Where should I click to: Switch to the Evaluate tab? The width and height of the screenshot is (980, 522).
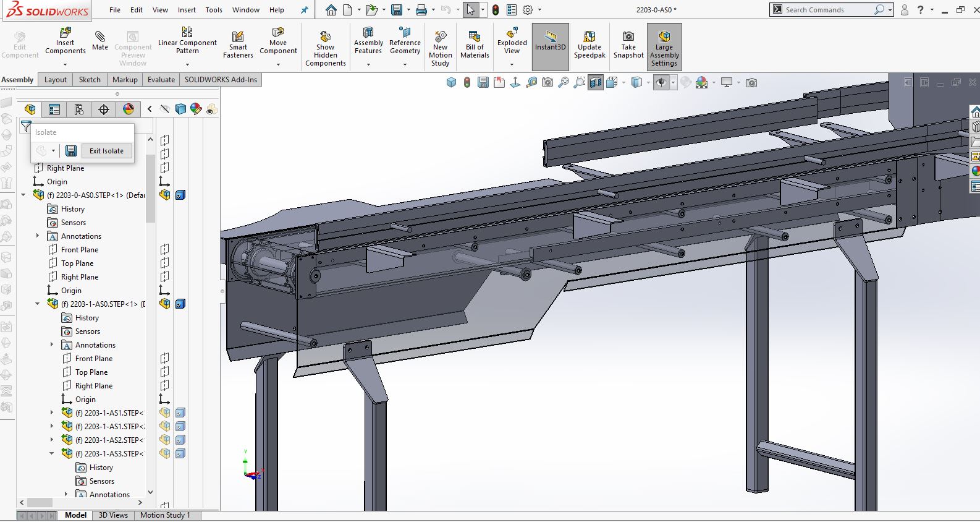click(x=161, y=80)
